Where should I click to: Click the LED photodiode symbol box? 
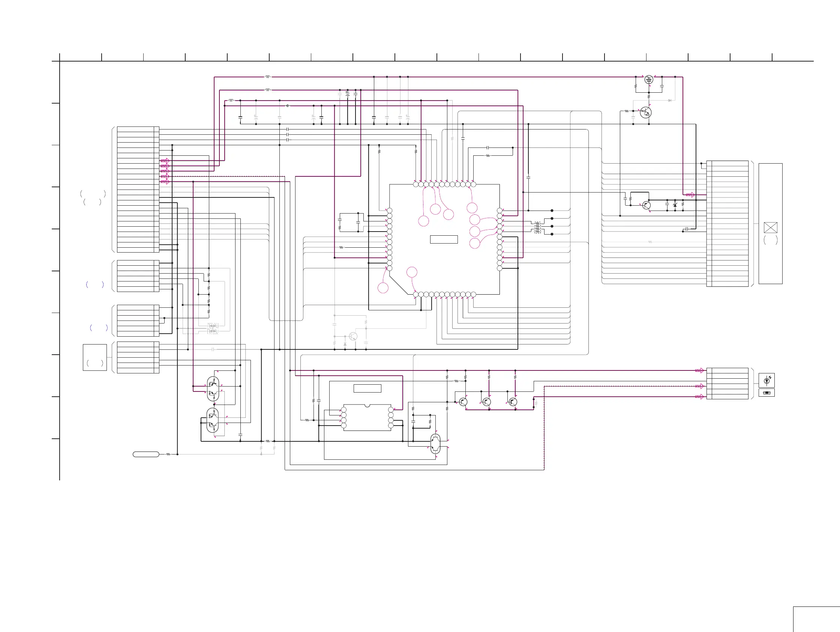(766, 380)
